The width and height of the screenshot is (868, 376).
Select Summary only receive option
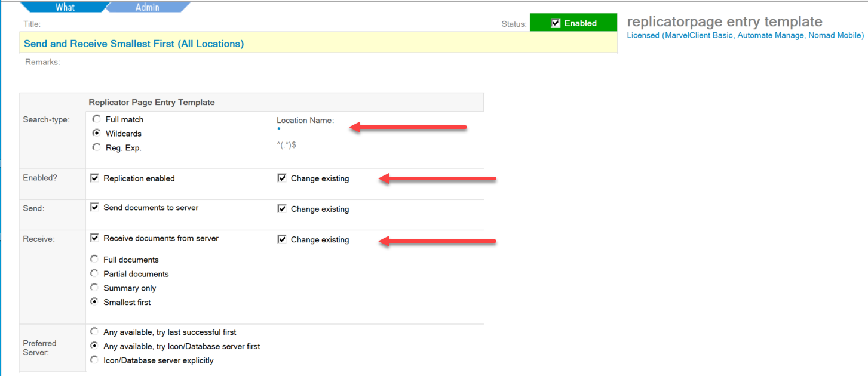click(94, 288)
